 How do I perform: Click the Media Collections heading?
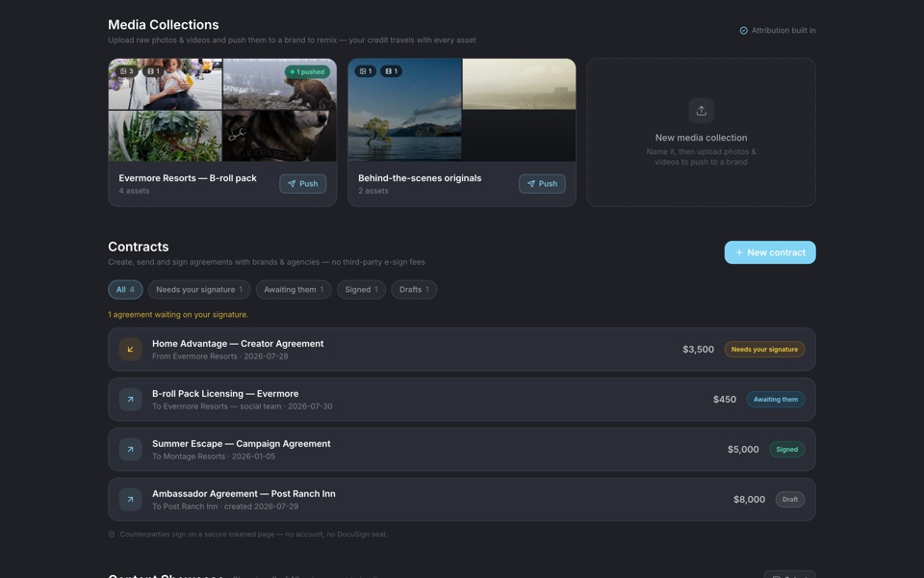click(164, 25)
